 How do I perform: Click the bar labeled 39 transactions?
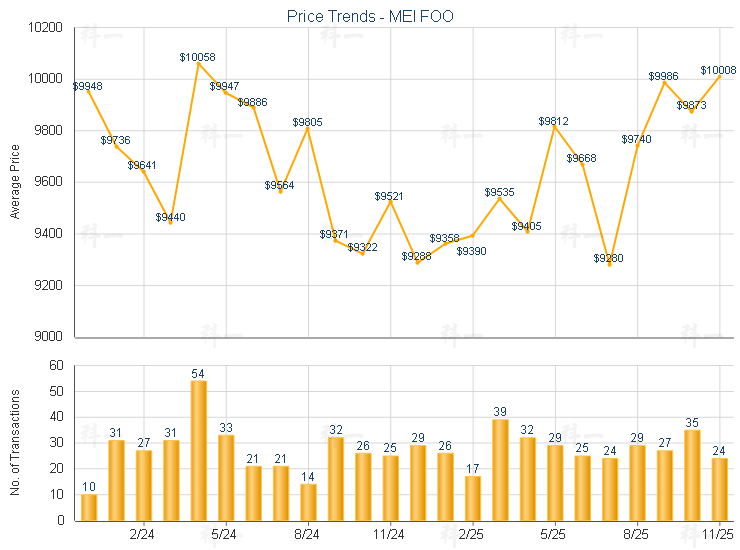(x=500, y=469)
